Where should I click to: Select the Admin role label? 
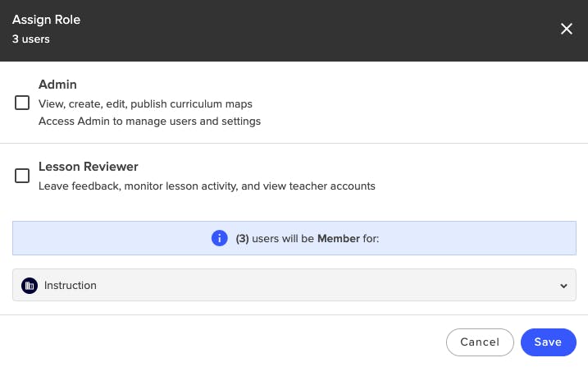point(58,85)
